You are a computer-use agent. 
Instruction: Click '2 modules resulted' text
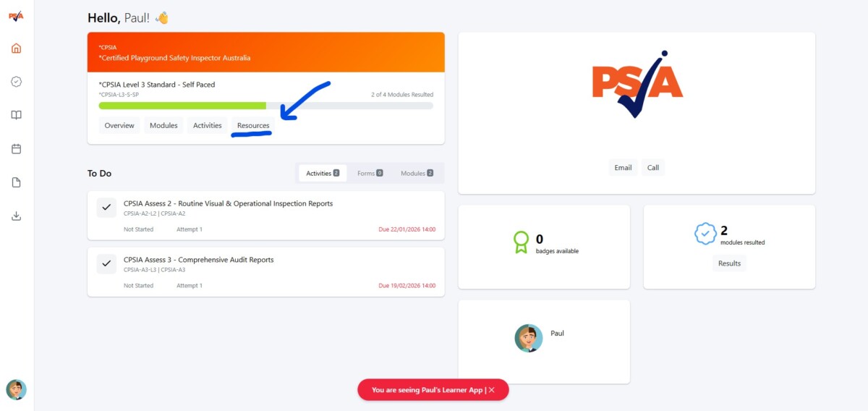point(742,236)
